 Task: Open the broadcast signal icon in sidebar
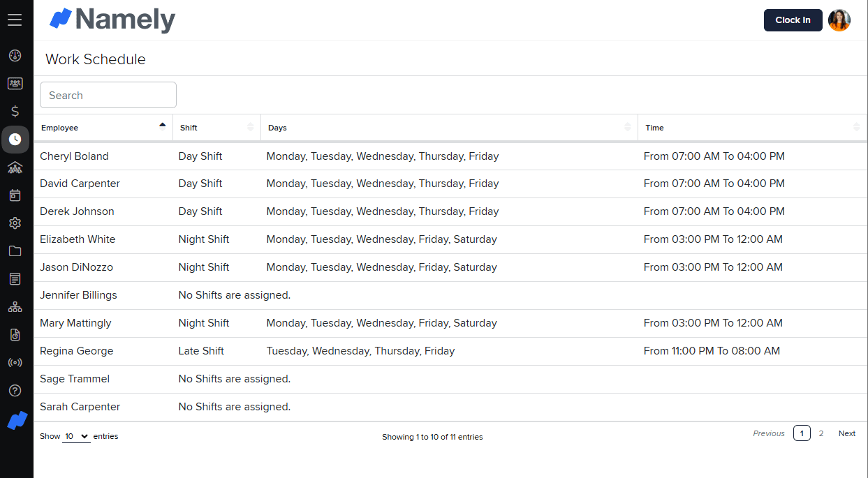click(15, 363)
